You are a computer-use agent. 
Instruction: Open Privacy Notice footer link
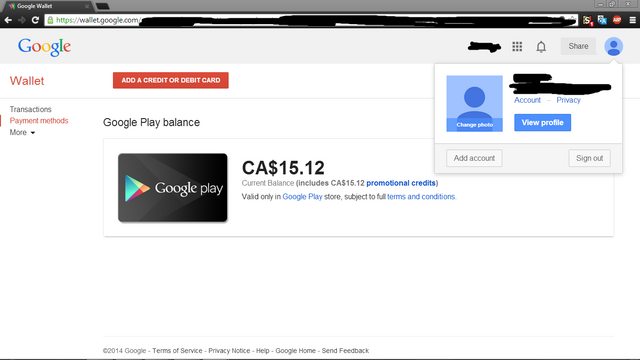tap(229, 351)
